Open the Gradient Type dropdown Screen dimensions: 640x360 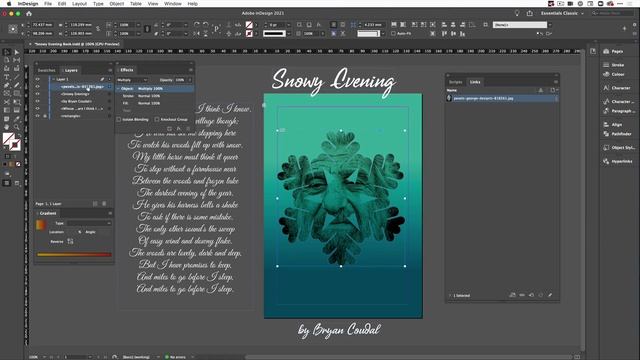pyautogui.click(x=89, y=223)
